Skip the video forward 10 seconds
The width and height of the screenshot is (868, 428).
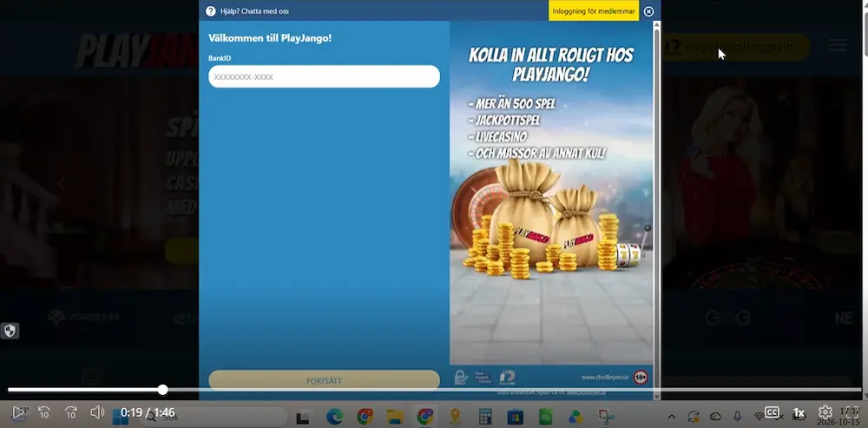tap(71, 412)
